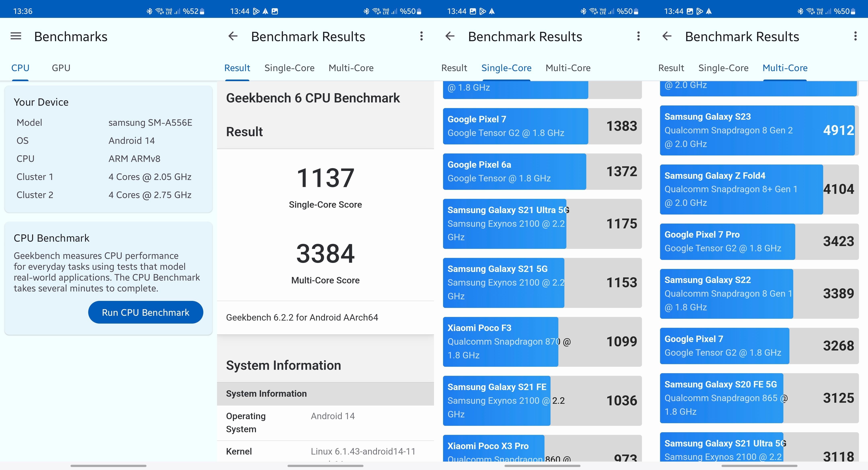Viewport: 868px width, 470px height.
Task: Tap Samsung Galaxy S21 Ultra 5G bar scoring 3118
Action: [x=759, y=447]
